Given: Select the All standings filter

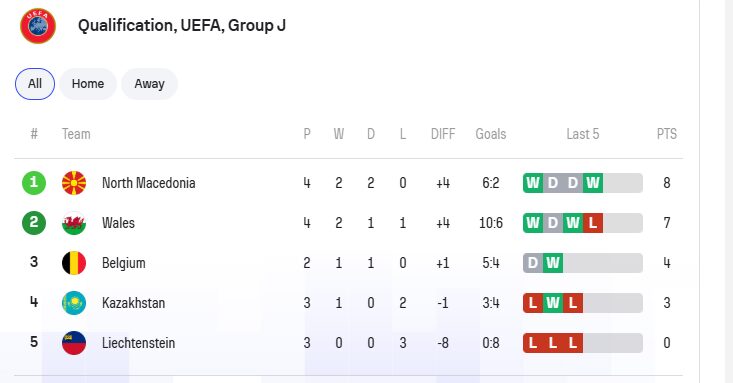Looking at the screenshot, I should pyautogui.click(x=35, y=84).
